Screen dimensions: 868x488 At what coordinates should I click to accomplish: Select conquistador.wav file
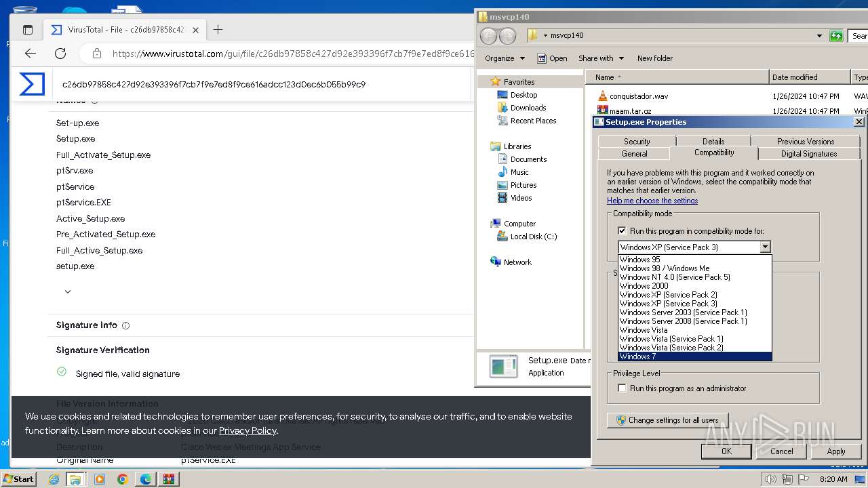(x=640, y=96)
